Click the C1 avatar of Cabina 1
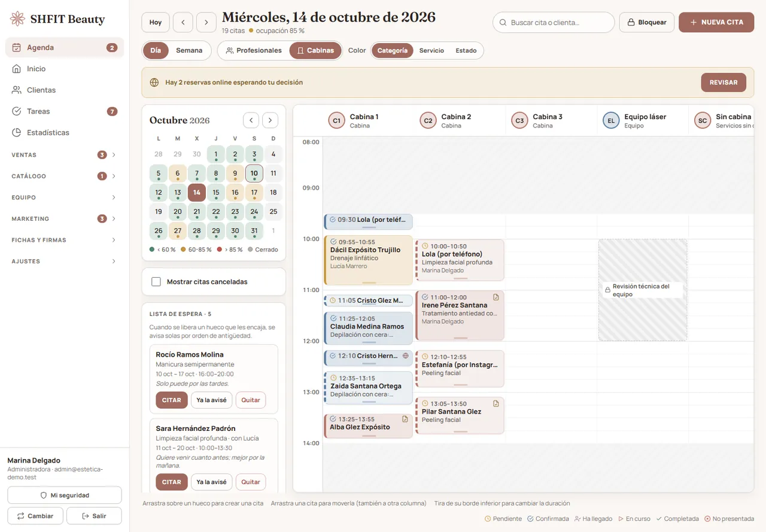Viewport: 766px width, 532px height. point(337,121)
